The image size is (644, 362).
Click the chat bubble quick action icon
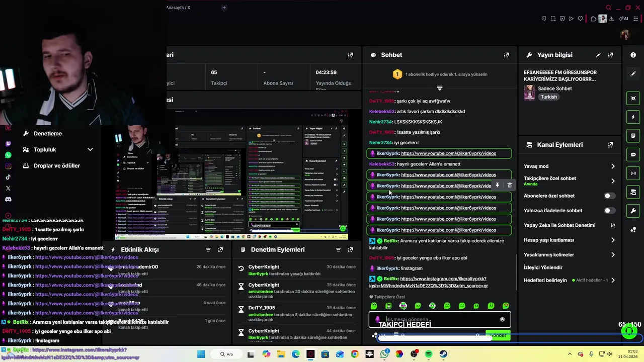(633, 154)
